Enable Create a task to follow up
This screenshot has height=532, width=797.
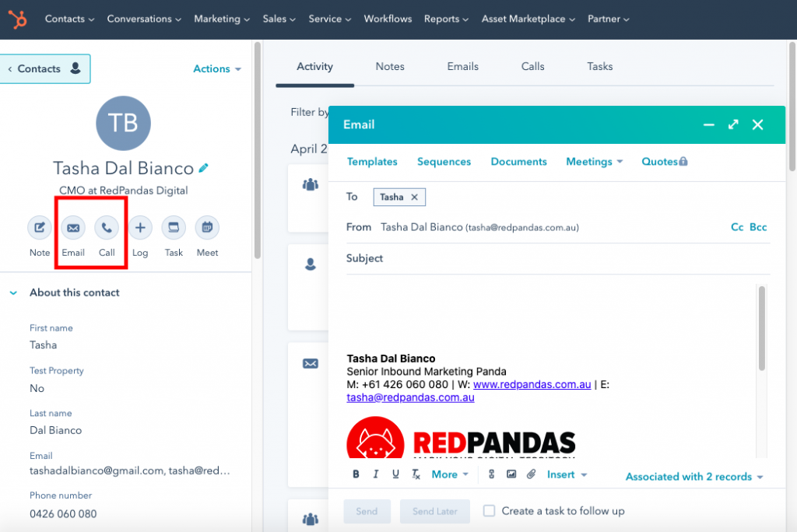pyautogui.click(x=489, y=511)
